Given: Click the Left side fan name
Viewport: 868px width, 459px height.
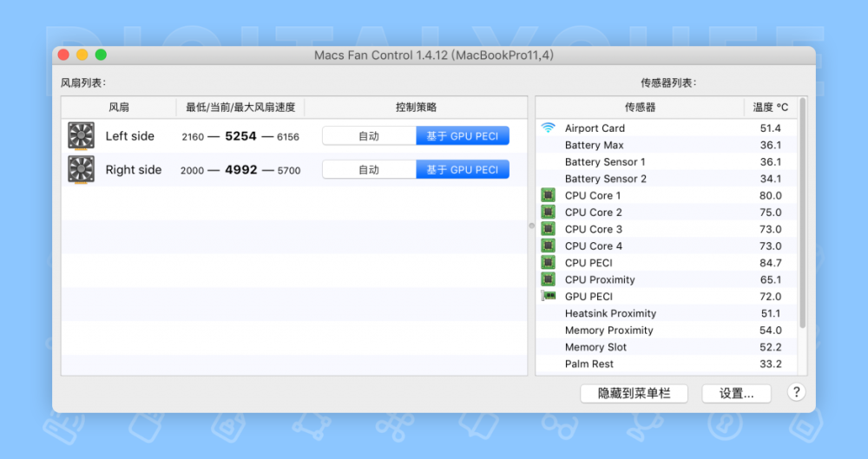Looking at the screenshot, I should tap(129, 136).
